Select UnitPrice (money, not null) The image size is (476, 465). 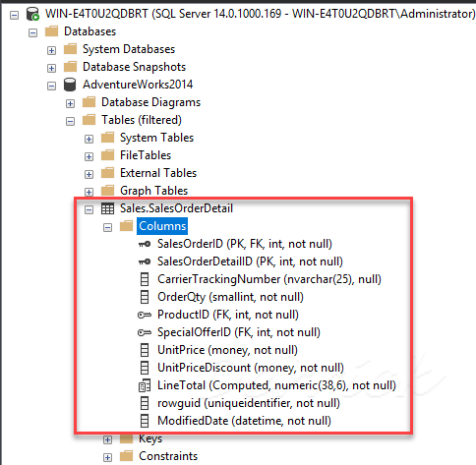coord(227,350)
